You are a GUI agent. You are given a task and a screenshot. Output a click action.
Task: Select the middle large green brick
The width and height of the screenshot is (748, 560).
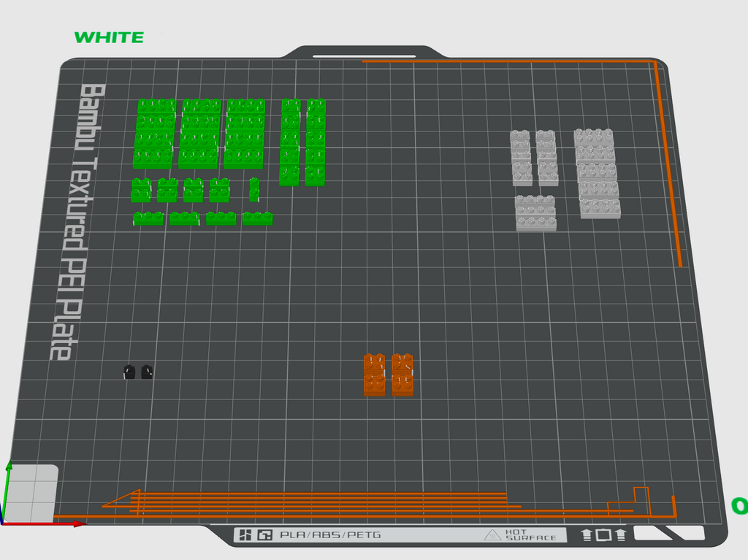click(x=199, y=134)
